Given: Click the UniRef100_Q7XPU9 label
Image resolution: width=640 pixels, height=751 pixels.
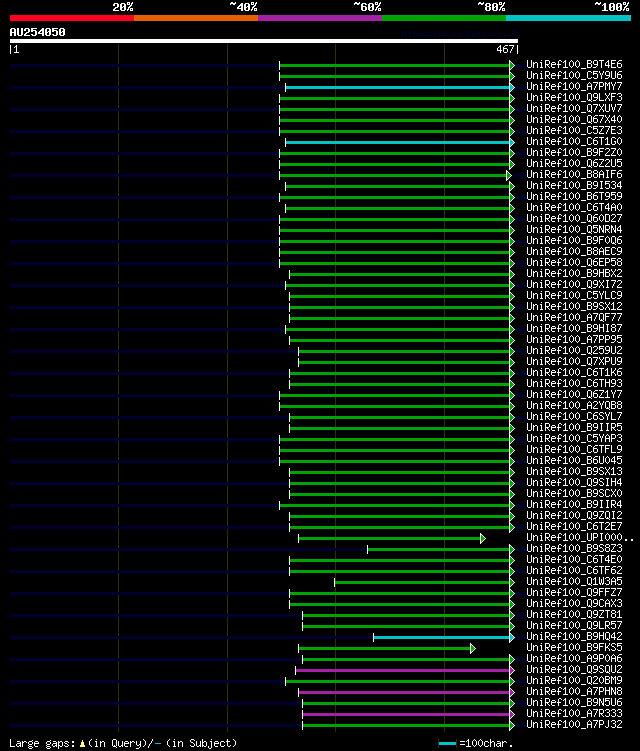Looking at the screenshot, I should (574, 362).
